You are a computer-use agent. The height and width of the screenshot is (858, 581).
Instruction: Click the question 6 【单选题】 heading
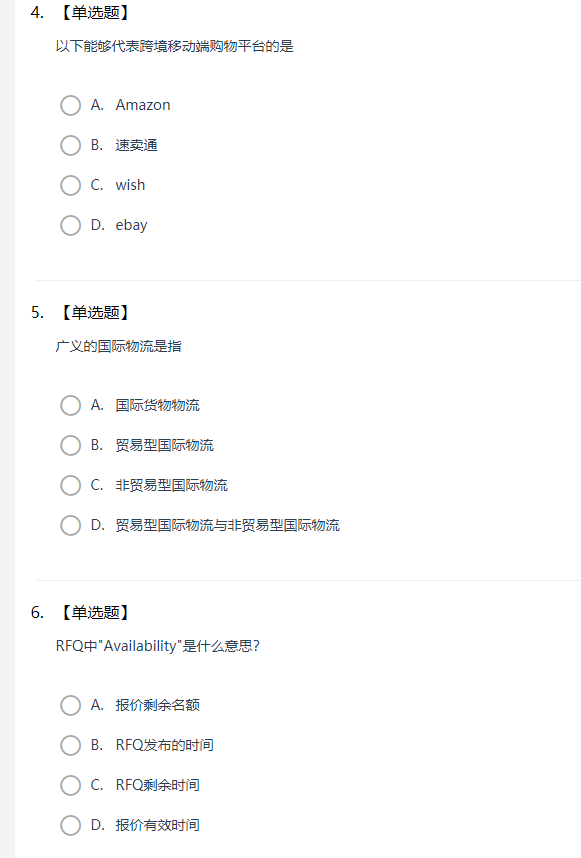[x=95, y=612]
